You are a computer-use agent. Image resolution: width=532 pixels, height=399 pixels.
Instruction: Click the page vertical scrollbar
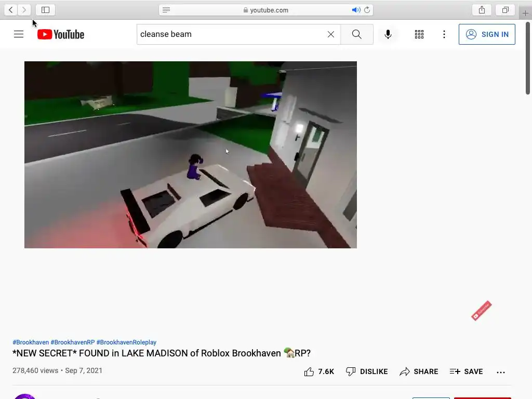coord(528,58)
